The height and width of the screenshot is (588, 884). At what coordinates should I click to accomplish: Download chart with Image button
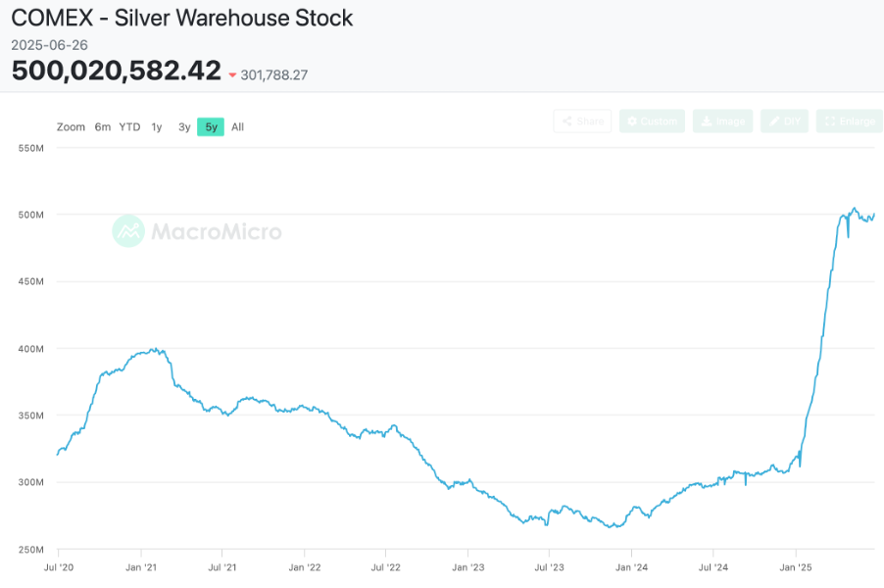tap(722, 122)
